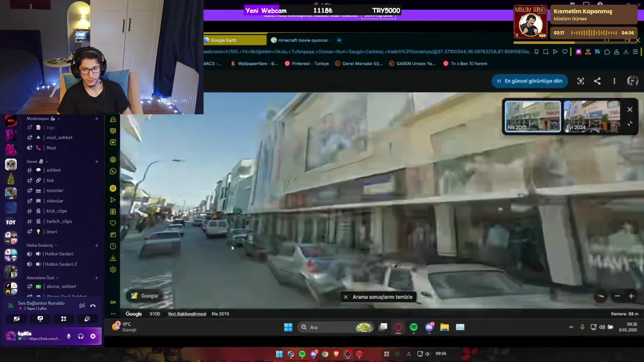Open Discord soundboard button
The height and width of the screenshot is (362, 644).
pyautogui.click(x=87, y=319)
